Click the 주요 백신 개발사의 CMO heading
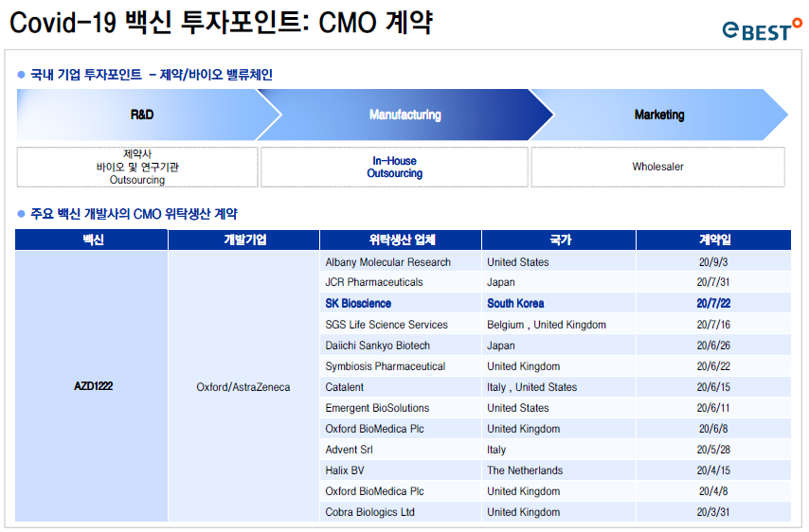 pyautogui.click(x=135, y=213)
